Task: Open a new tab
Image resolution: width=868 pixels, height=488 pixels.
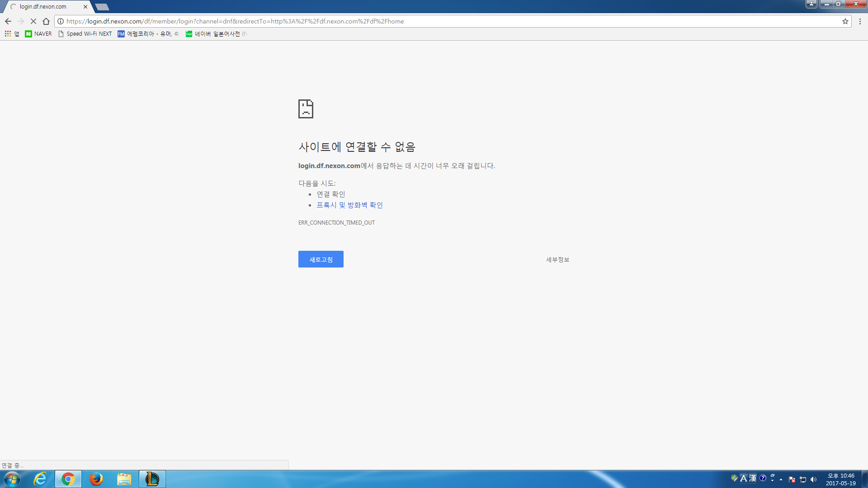Action: [x=102, y=7]
